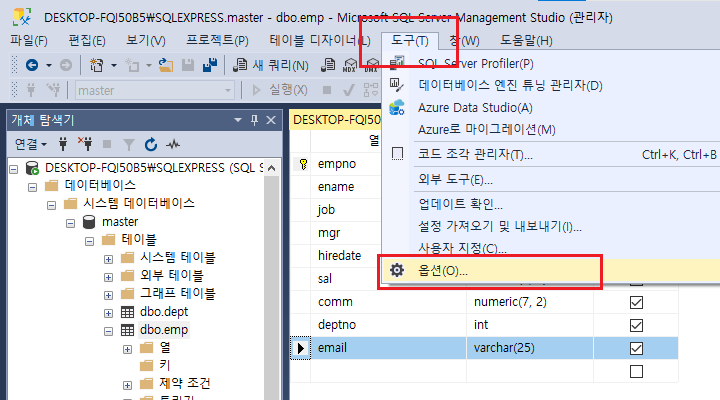Select 데이터베이스 엔진 튜닝 관리자(D) entry
The image size is (720, 400).
[x=510, y=85]
